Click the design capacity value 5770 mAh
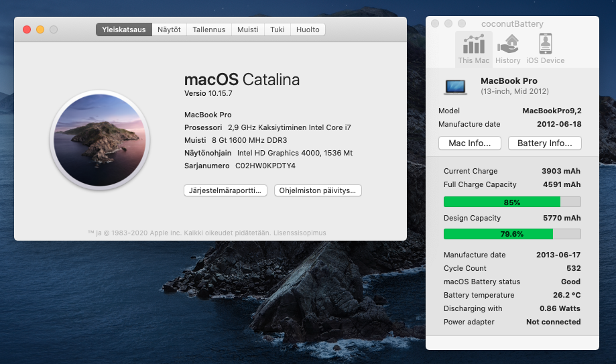616x364 pixels. (562, 218)
